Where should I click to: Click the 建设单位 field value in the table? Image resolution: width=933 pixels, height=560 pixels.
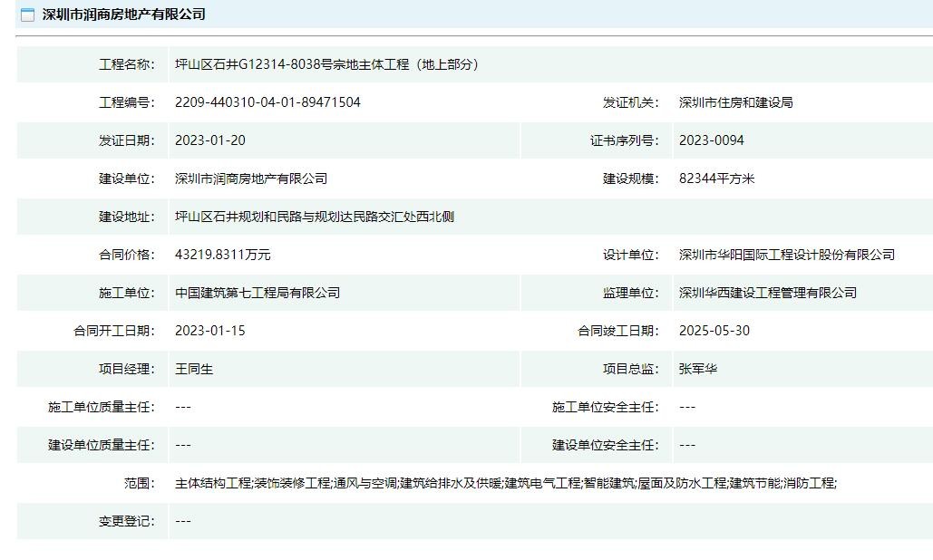point(251,179)
